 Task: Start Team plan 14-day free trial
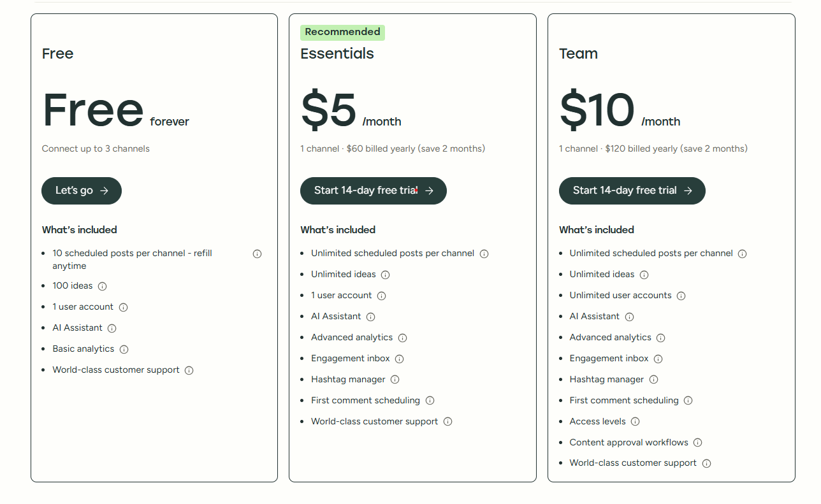coord(632,191)
